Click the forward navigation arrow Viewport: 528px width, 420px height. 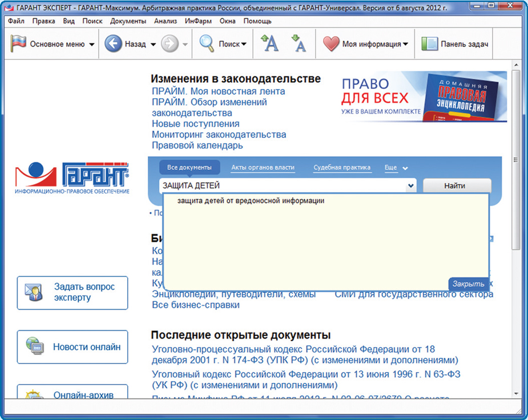point(170,43)
